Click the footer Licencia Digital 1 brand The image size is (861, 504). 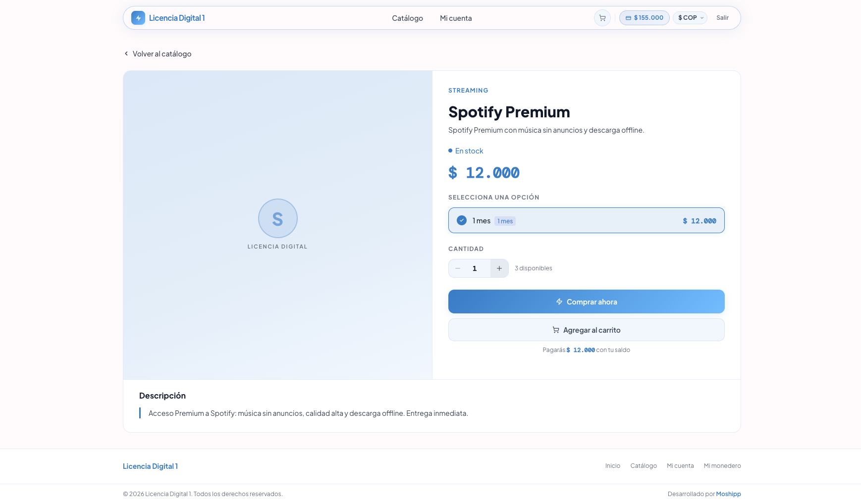coord(150,466)
